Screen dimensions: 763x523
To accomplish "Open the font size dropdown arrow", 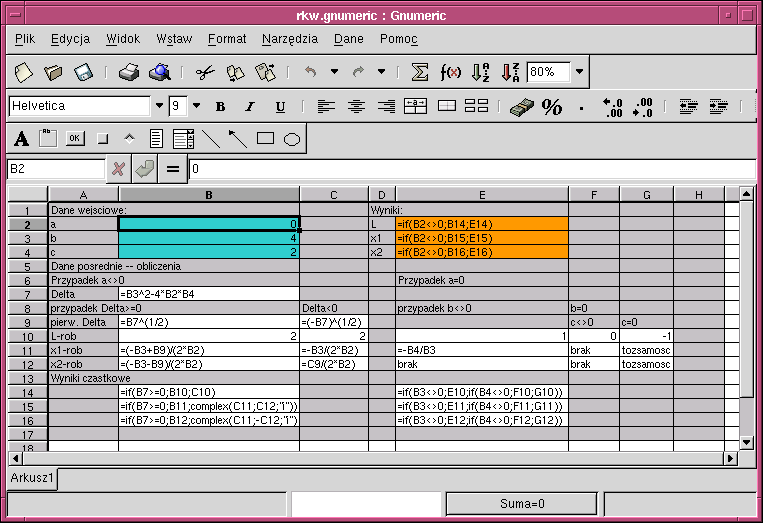I will [196, 106].
